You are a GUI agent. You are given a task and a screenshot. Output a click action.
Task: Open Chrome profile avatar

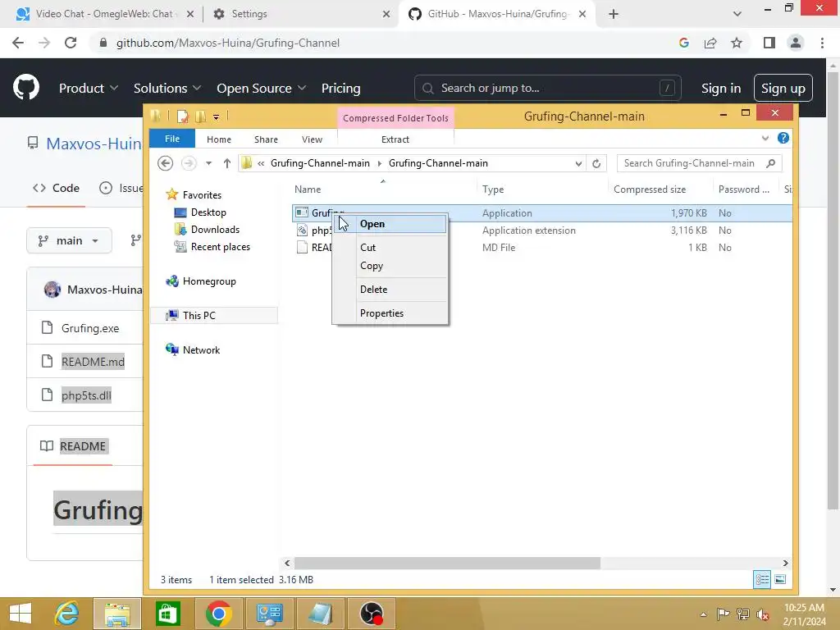pos(796,43)
